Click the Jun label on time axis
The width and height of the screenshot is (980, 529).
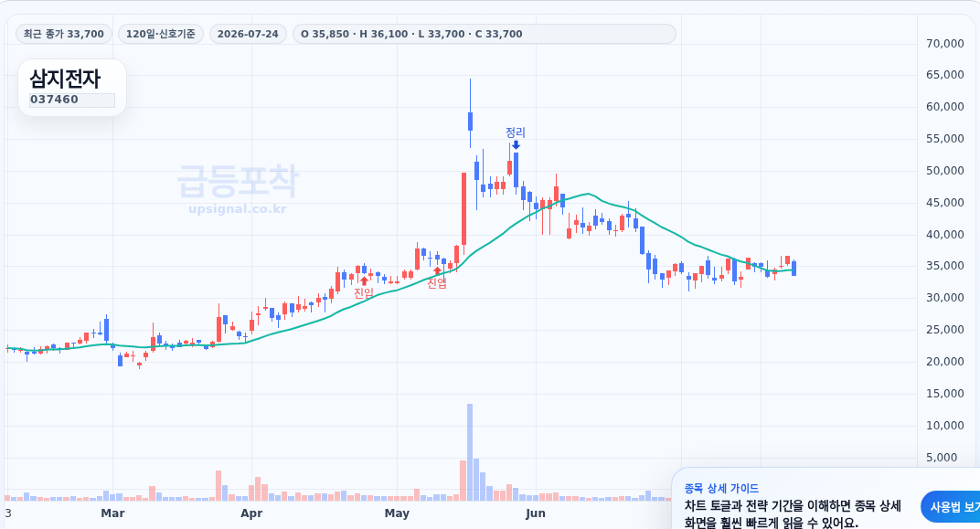pos(536,513)
